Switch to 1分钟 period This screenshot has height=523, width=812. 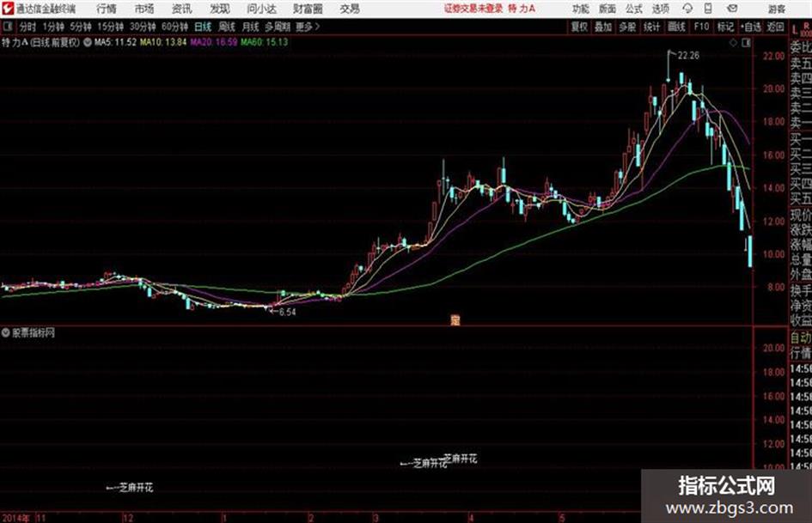[53, 27]
